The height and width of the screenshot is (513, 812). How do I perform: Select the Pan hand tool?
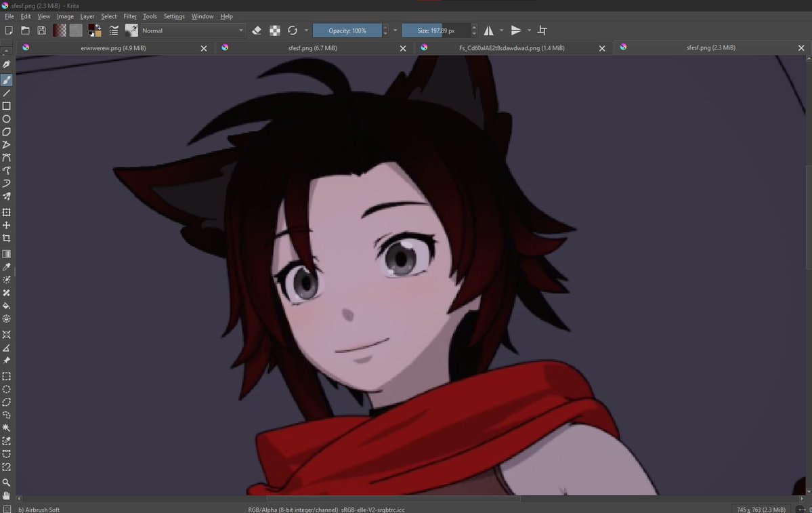(6, 495)
